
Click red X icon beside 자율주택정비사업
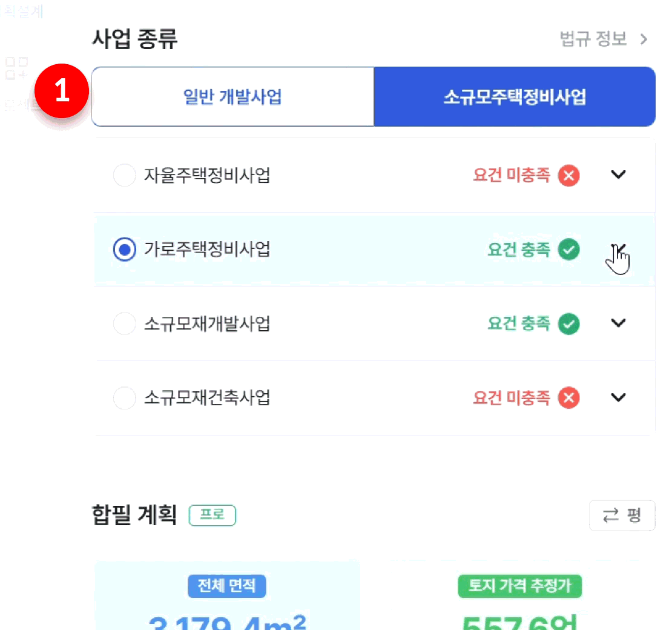coord(568,176)
